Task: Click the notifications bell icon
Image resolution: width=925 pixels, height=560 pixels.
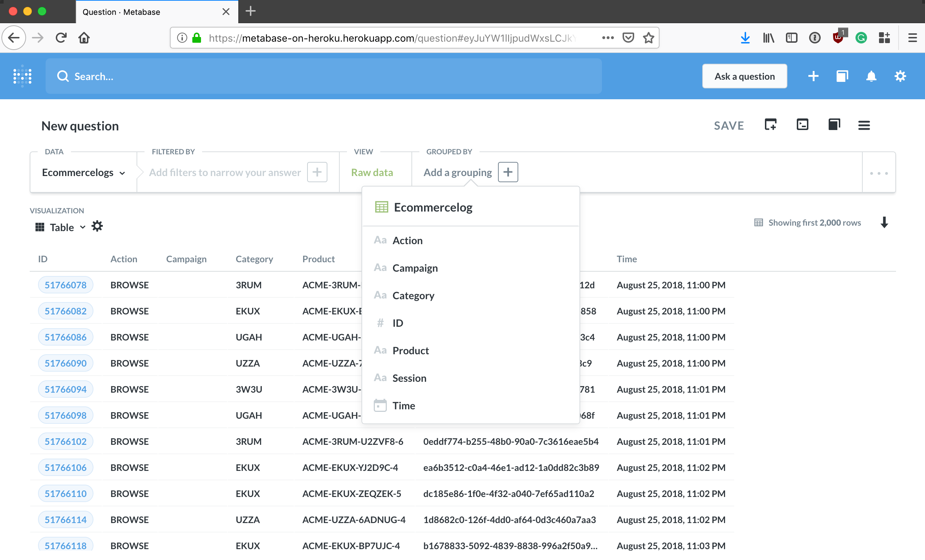Action: (x=870, y=76)
